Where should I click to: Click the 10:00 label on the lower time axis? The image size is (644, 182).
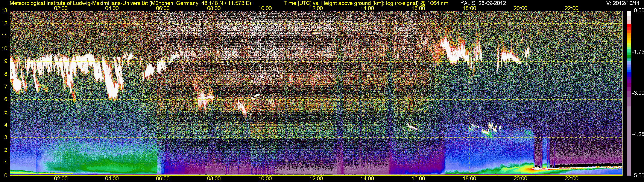[x=265, y=179]
